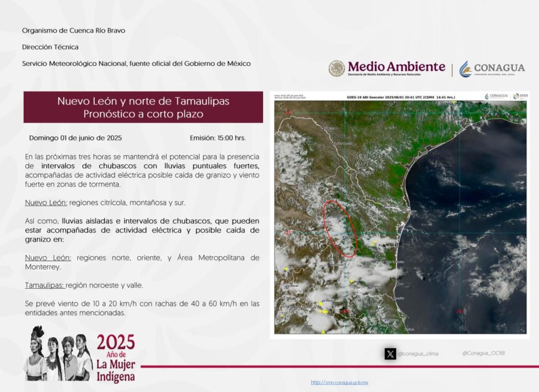This screenshot has width=539, height=392.
Task: Click the @Conagua_OCRB handle
Action: coord(483,353)
